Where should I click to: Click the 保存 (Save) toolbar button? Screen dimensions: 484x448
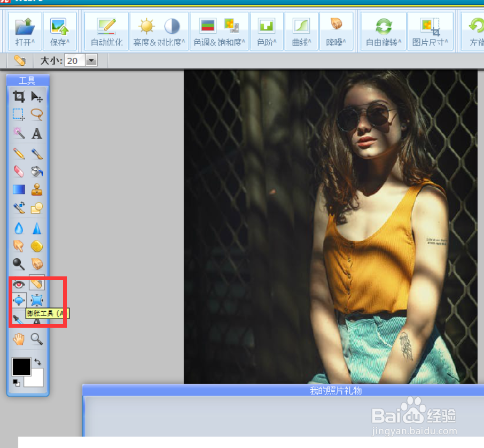click(x=60, y=31)
